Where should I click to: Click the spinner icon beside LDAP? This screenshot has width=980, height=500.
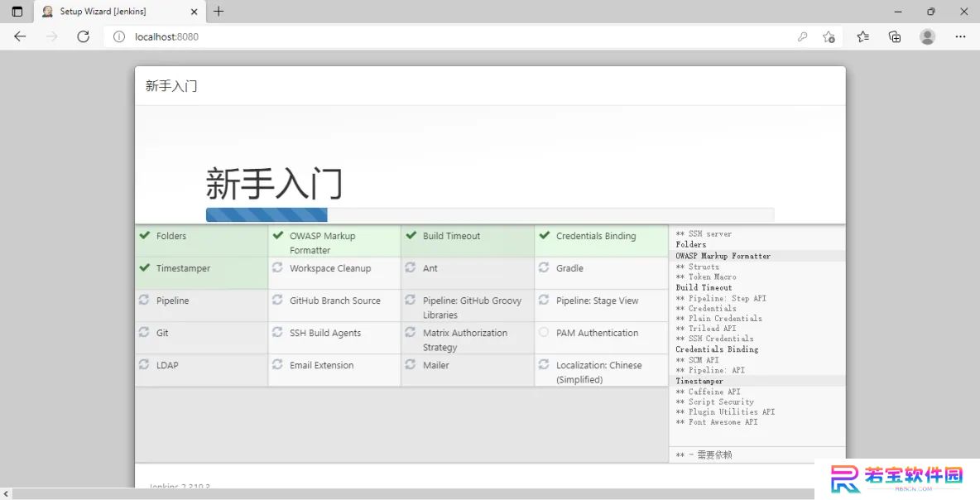click(x=144, y=364)
